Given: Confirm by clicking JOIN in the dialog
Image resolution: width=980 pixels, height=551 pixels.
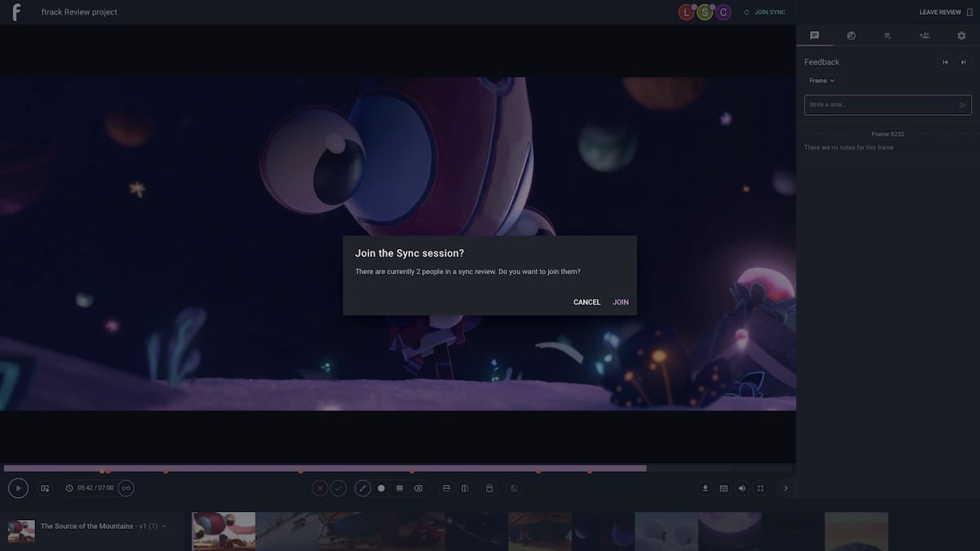Looking at the screenshot, I should pyautogui.click(x=621, y=302).
